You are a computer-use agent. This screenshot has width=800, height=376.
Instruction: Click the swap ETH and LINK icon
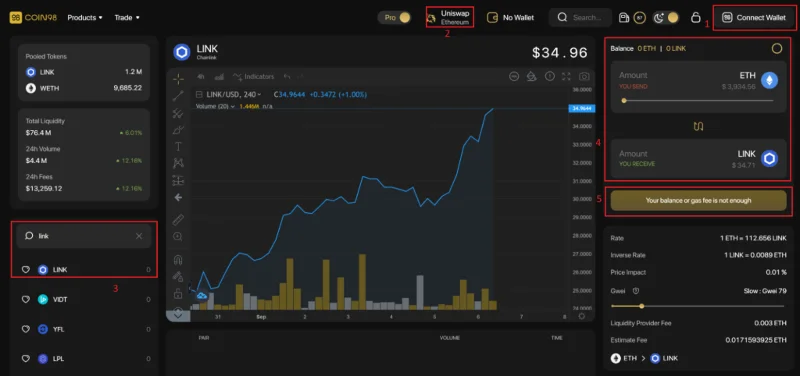point(698,127)
